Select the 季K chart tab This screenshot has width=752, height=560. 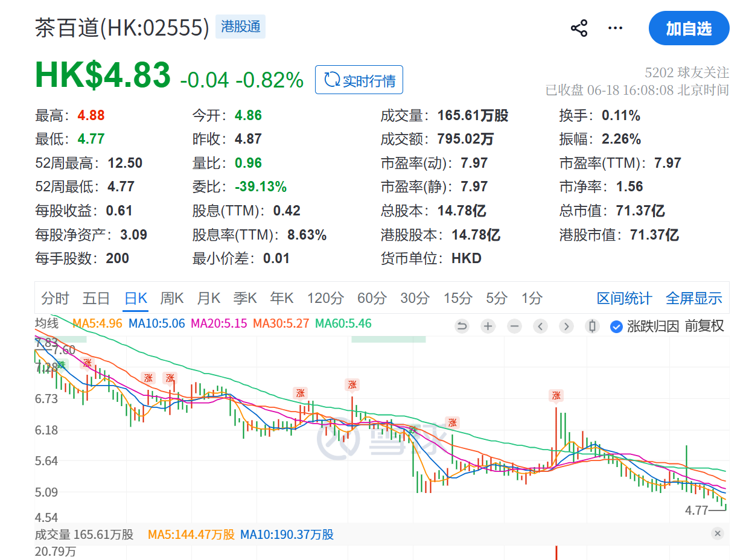pyautogui.click(x=246, y=297)
